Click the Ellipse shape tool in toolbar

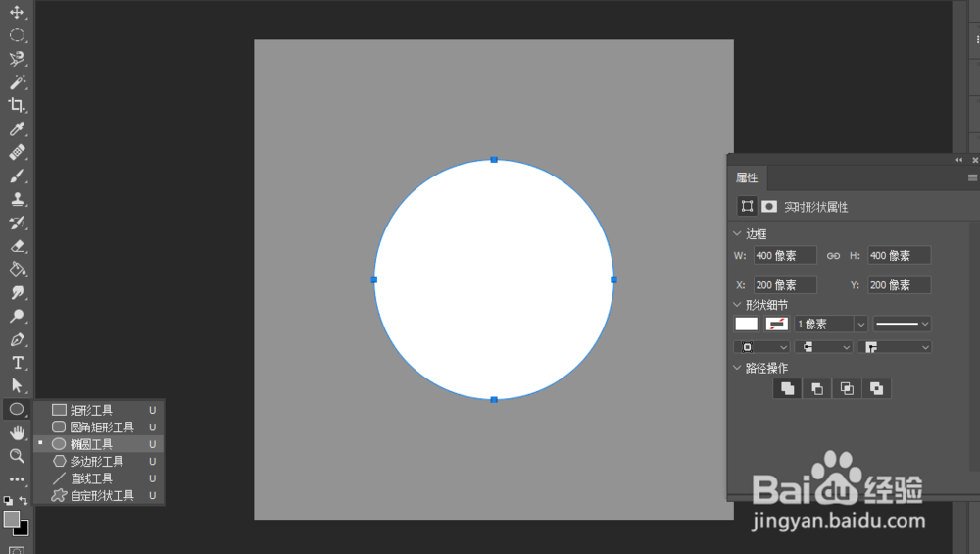coord(17,410)
